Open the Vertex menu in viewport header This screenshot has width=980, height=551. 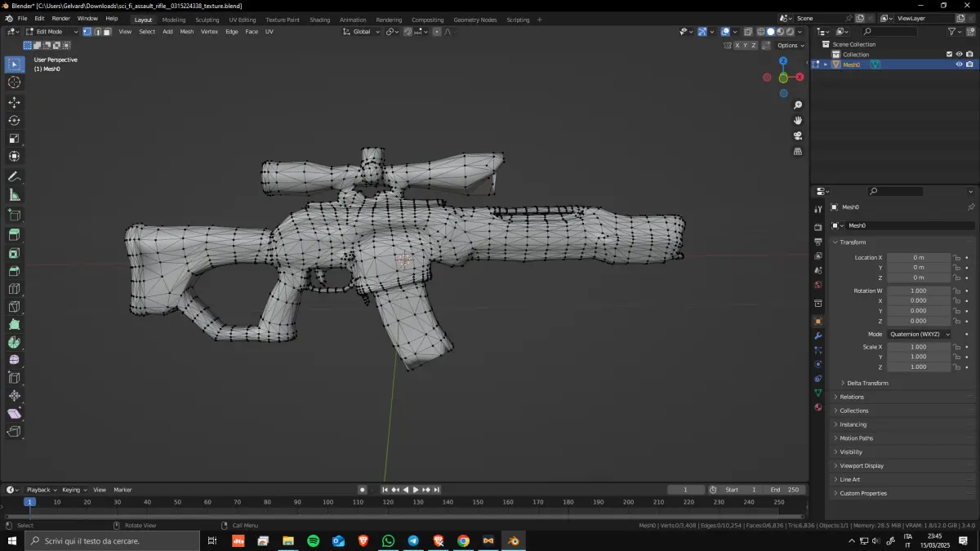[210, 32]
